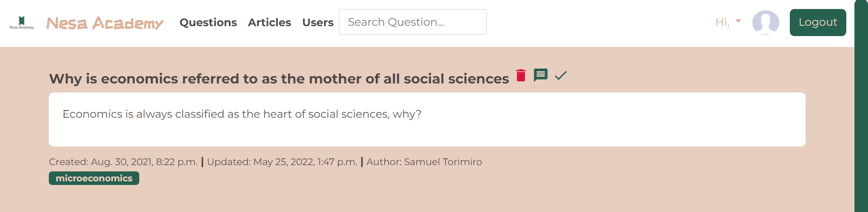The image size is (868, 212).
Task: Click the checkmark icon beside the question title
Action: click(561, 75)
